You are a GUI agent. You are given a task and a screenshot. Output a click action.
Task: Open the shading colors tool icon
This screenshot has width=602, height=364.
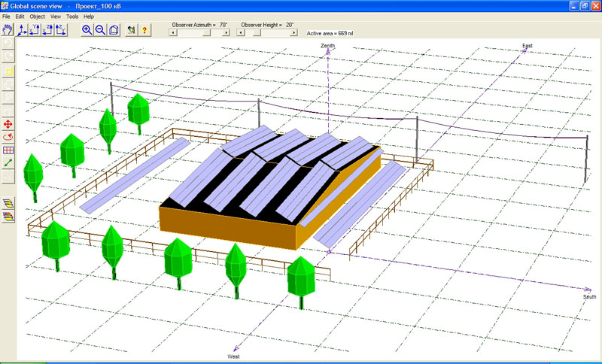click(x=131, y=30)
